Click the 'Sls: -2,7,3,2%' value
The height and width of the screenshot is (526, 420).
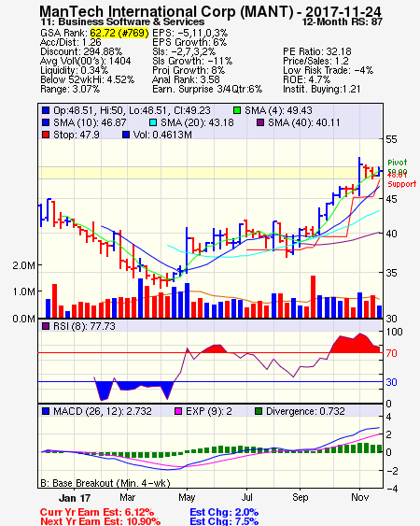pyautogui.click(x=184, y=51)
